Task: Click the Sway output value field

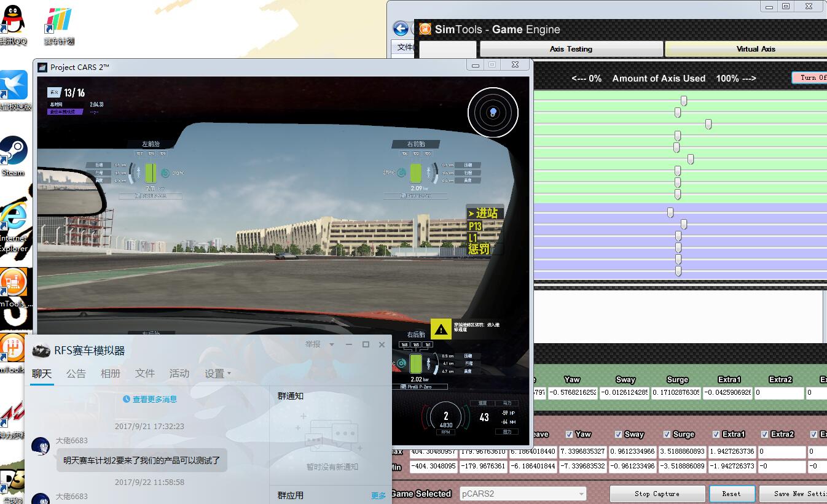Action: click(x=623, y=393)
